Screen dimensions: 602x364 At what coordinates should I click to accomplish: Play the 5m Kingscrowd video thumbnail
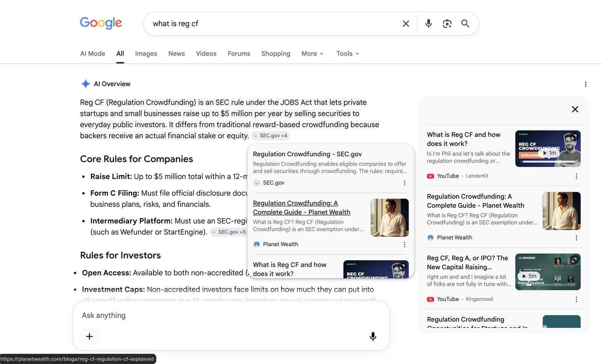[548, 272]
